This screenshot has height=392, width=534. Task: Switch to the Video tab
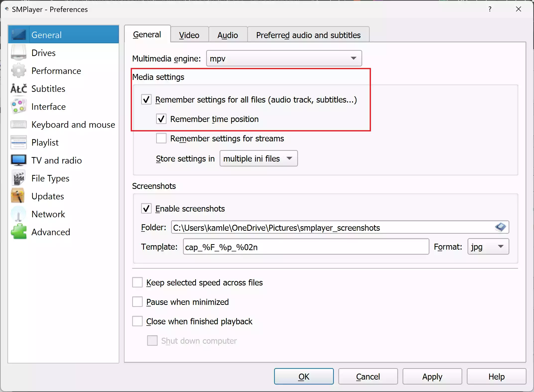(189, 35)
